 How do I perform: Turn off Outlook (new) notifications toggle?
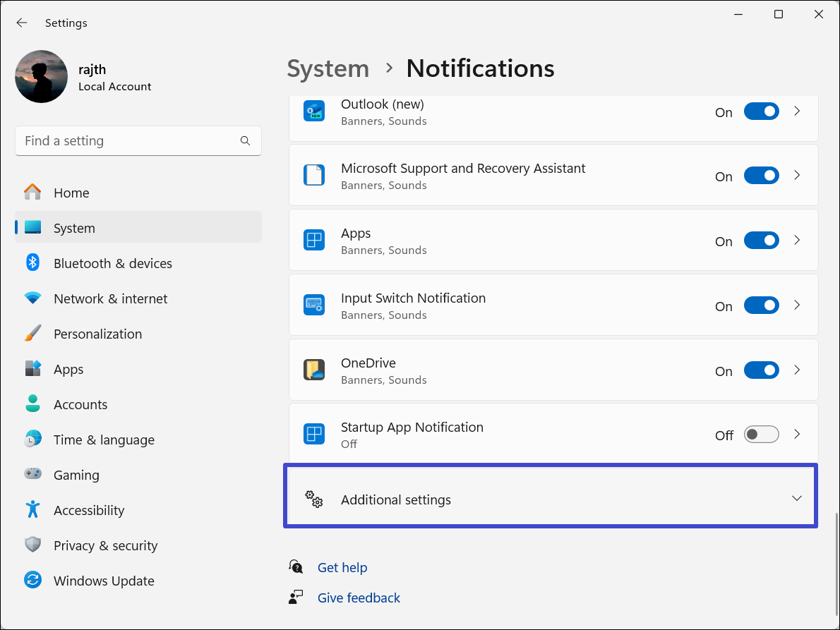tap(761, 111)
